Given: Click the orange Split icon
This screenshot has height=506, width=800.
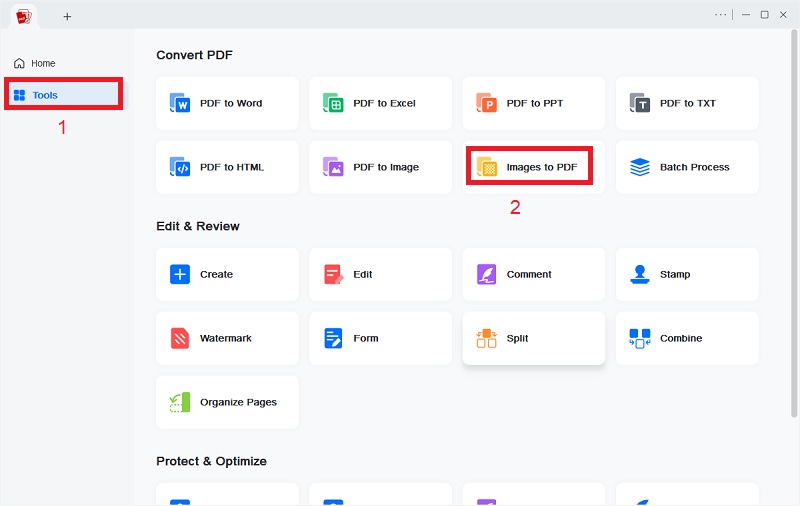Looking at the screenshot, I should [x=486, y=338].
